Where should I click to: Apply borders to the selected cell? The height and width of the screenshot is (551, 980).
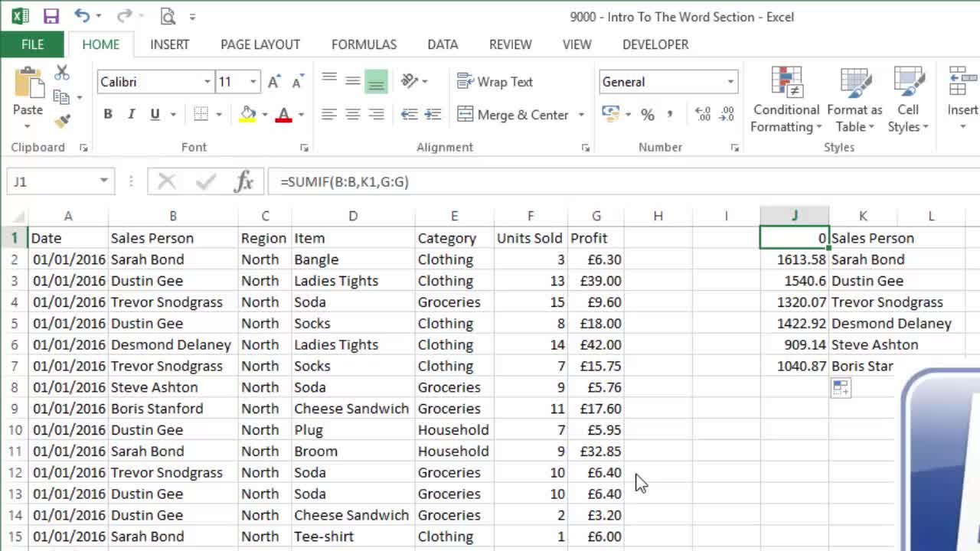click(x=201, y=114)
